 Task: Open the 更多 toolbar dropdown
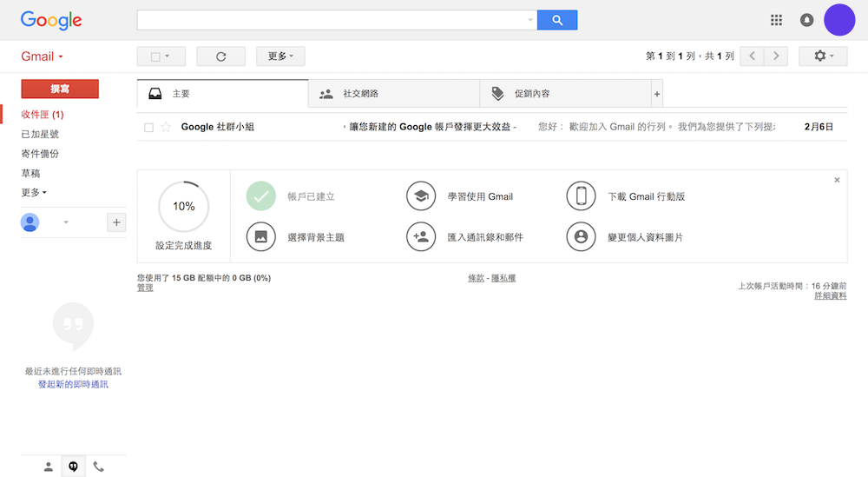(x=279, y=56)
